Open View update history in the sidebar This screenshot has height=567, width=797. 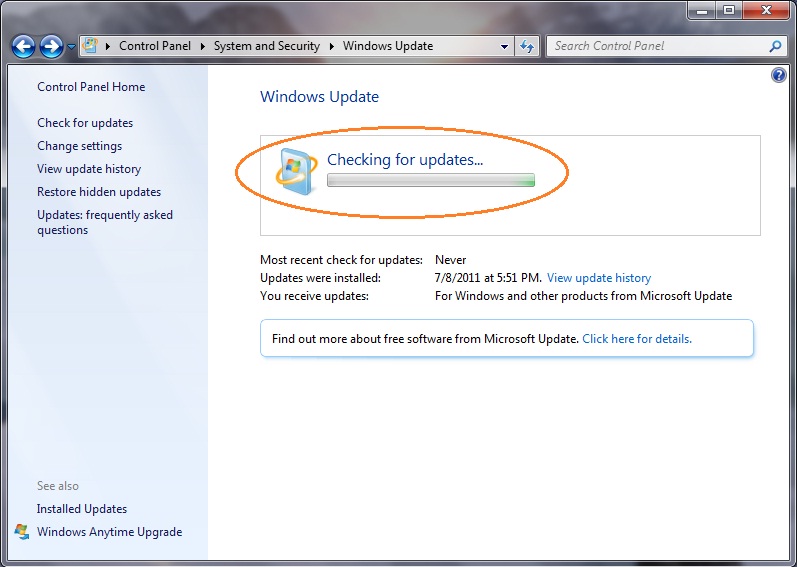pyautogui.click(x=89, y=169)
